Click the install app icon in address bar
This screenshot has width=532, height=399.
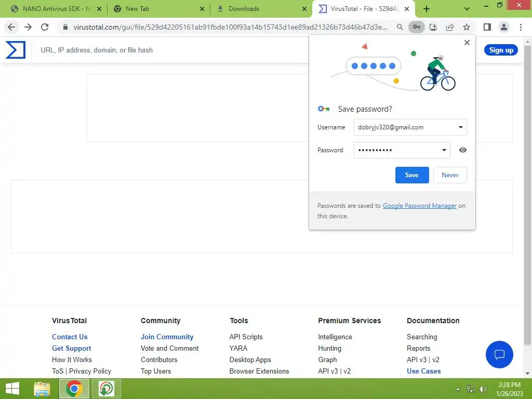pyautogui.click(x=433, y=27)
